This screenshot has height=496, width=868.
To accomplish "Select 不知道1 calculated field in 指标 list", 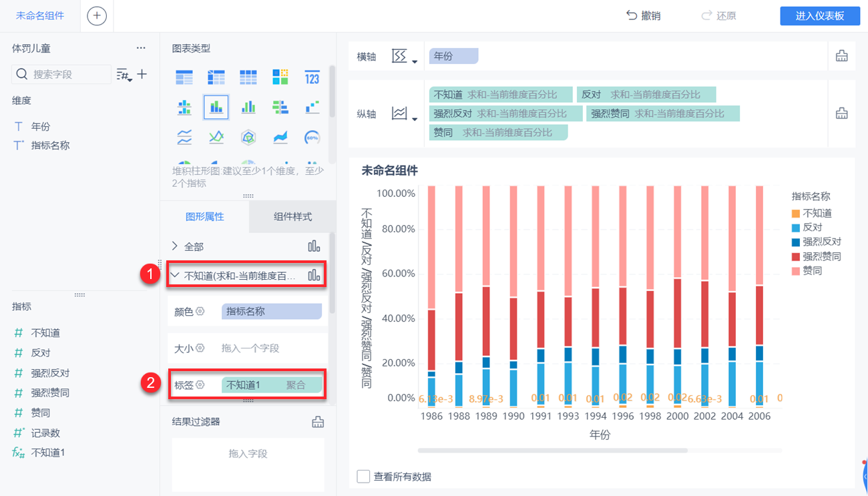I will click(48, 452).
